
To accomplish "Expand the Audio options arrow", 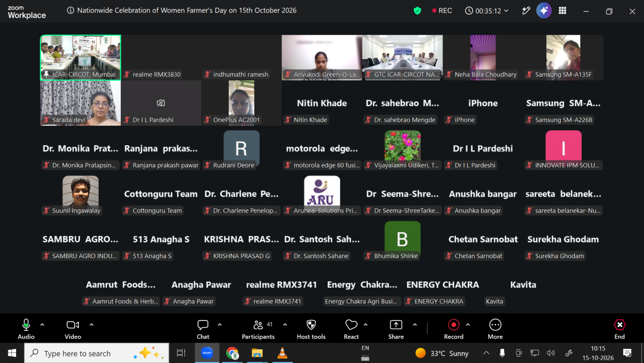I will (42, 325).
